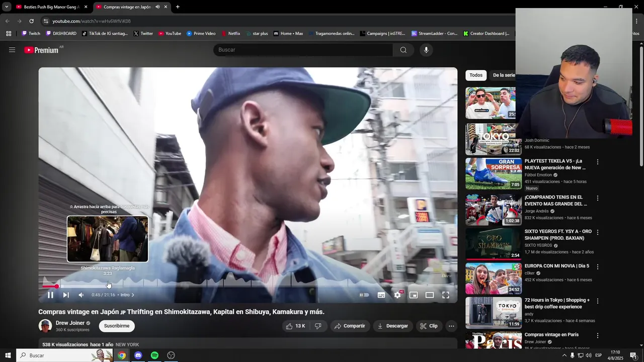Image resolution: width=644 pixels, height=362 pixels.
Task: Skip to the next video
Action: (x=66, y=295)
